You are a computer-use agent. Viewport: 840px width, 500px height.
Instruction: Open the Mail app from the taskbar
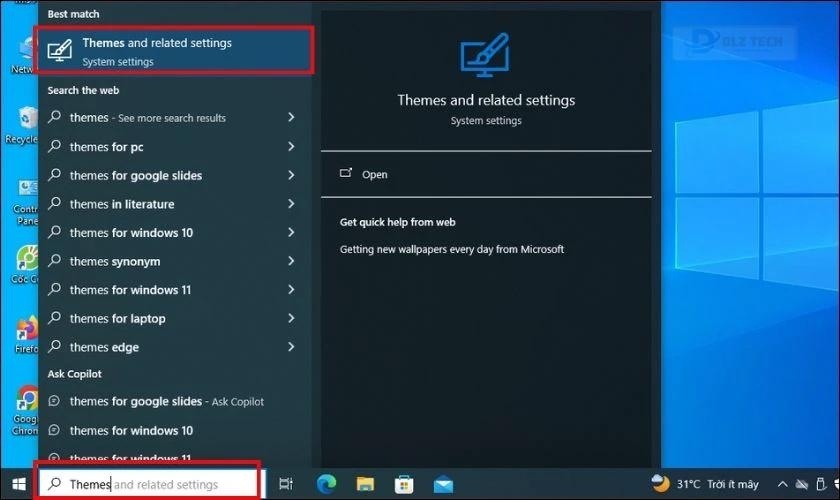tap(443, 484)
